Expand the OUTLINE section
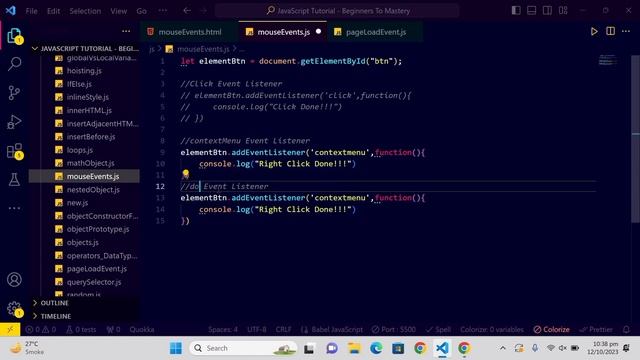640x360 pixels. coord(85,303)
